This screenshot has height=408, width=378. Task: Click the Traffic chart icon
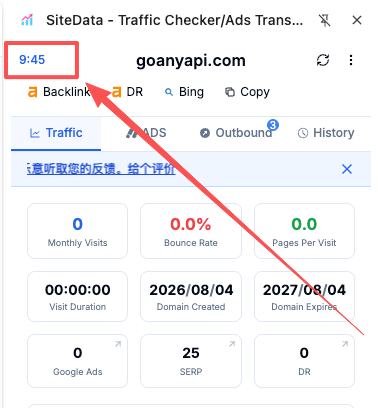(x=35, y=133)
